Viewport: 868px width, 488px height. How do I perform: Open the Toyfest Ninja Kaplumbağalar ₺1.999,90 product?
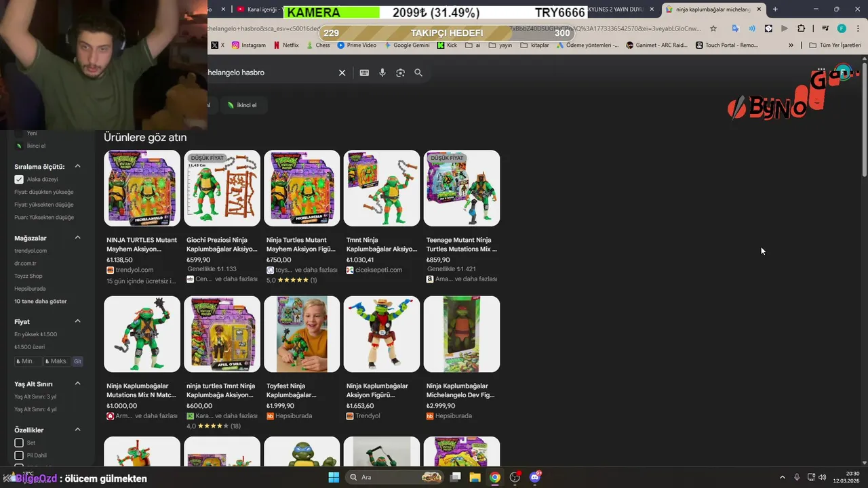point(302,358)
